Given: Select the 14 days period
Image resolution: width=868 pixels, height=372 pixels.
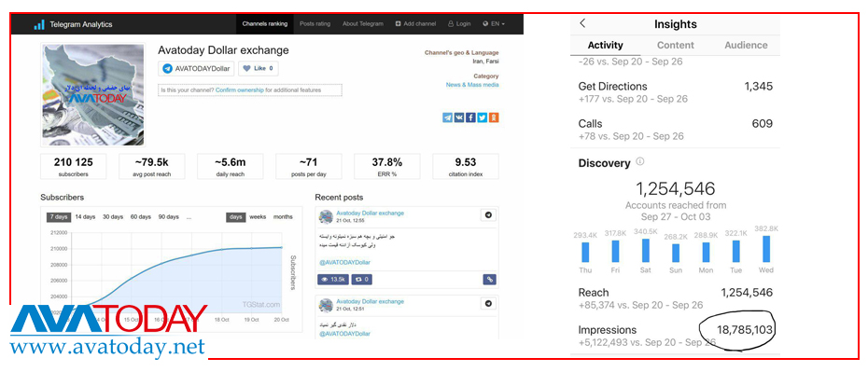Looking at the screenshot, I should [85, 216].
